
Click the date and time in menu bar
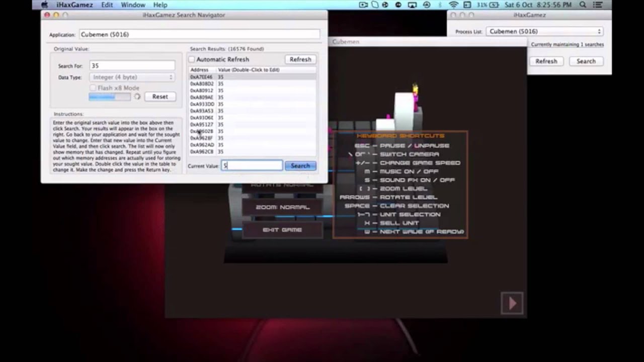538,5
